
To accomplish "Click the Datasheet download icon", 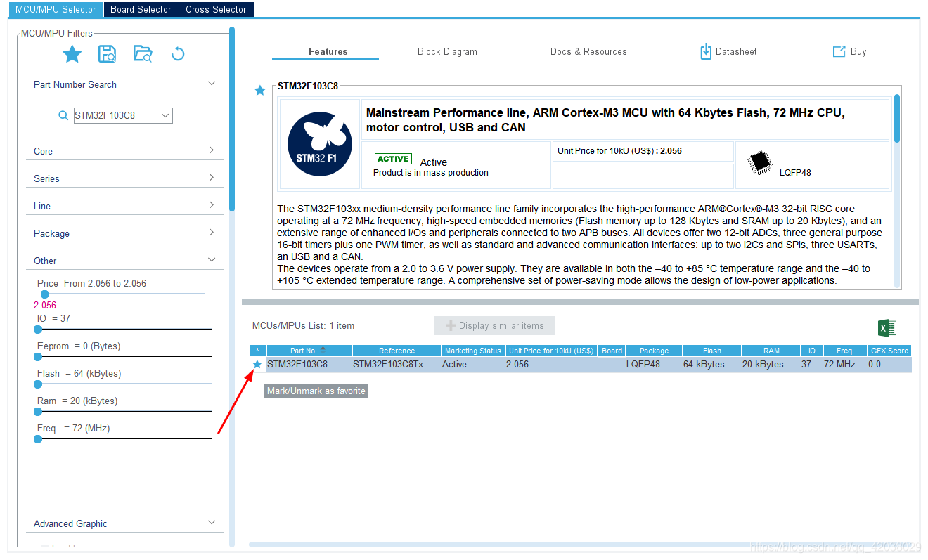I will (706, 51).
